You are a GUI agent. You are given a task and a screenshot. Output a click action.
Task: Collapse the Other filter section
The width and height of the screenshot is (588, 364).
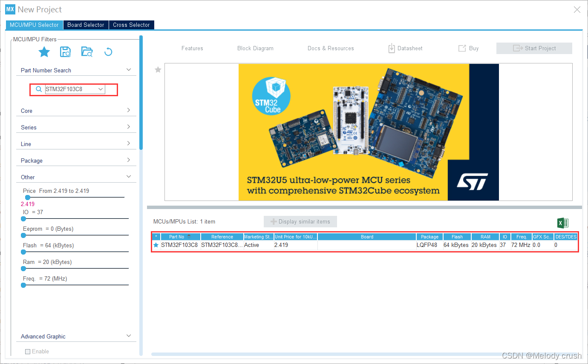pos(129,176)
